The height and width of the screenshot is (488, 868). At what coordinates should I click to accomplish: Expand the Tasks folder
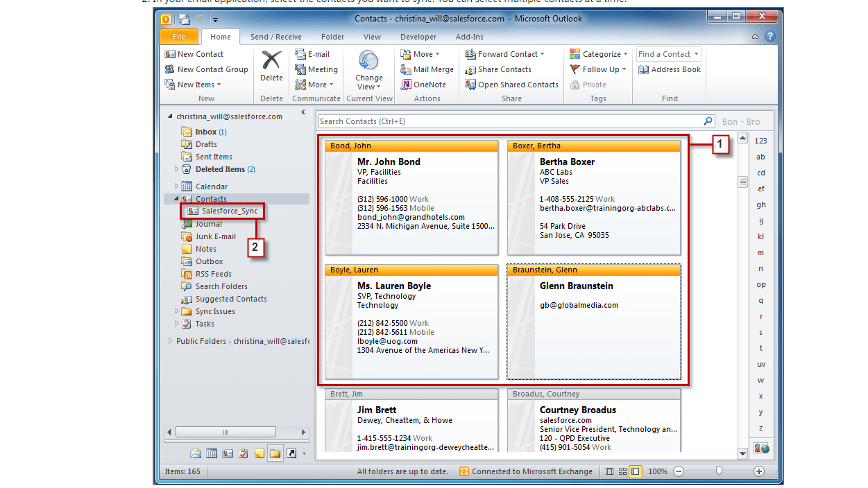click(x=176, y=324)
